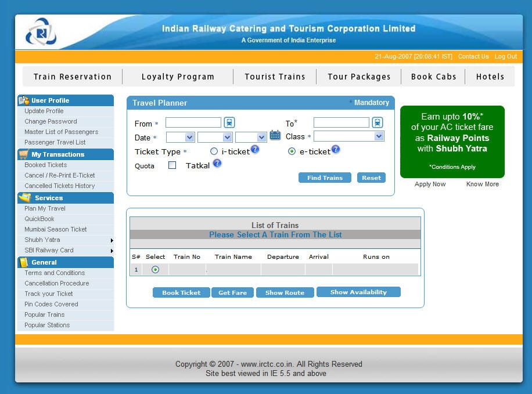Expand the SBI Railway Card submenu arrow
Screen dimensions: 532x394
[x=112, y=251]
